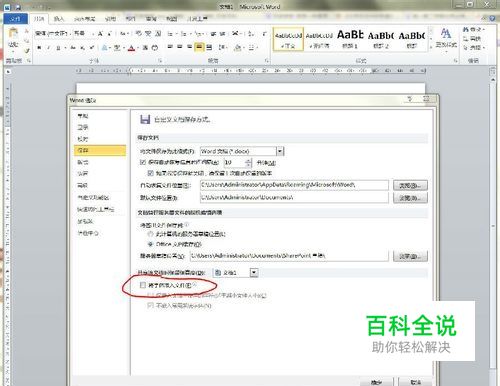The image size is (500, 386).
Task: Select the highlighted Save category in Word Options
Action: [100, 150]
